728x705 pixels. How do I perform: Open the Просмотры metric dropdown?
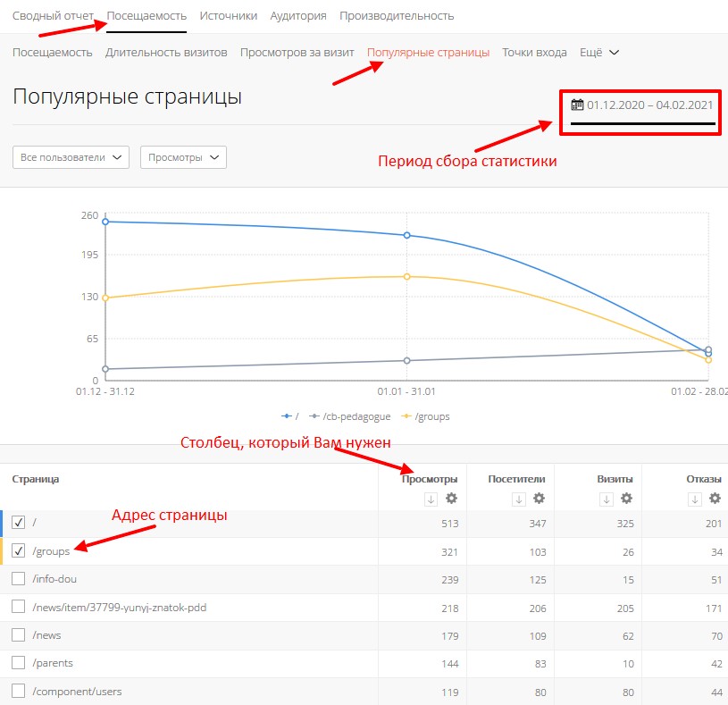(183, 157)
